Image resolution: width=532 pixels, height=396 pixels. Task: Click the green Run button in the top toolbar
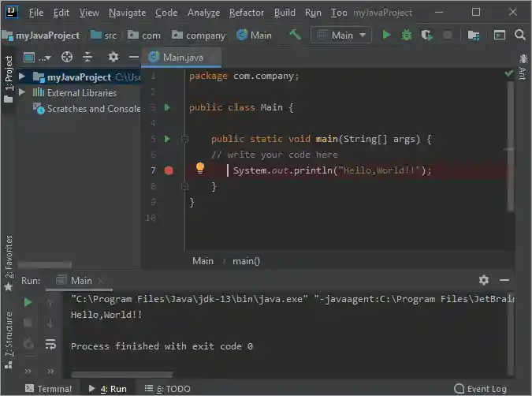tap(386, 35)
